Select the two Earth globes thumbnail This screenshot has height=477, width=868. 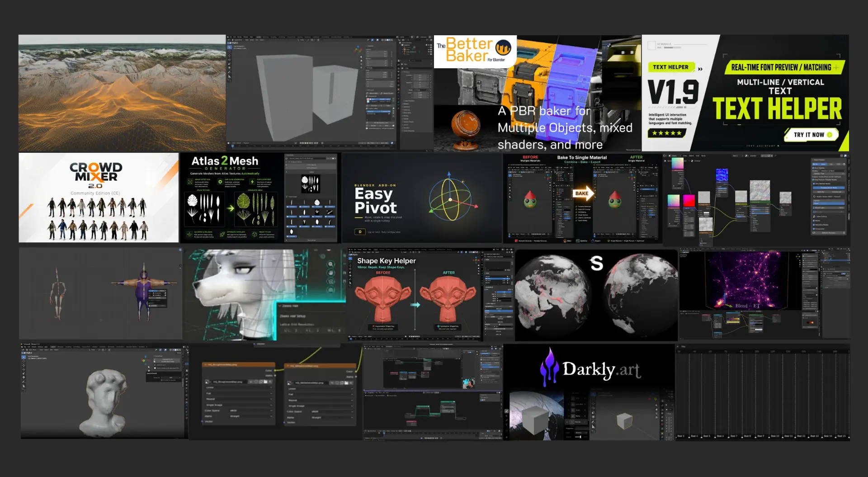(x=596, y=294)
